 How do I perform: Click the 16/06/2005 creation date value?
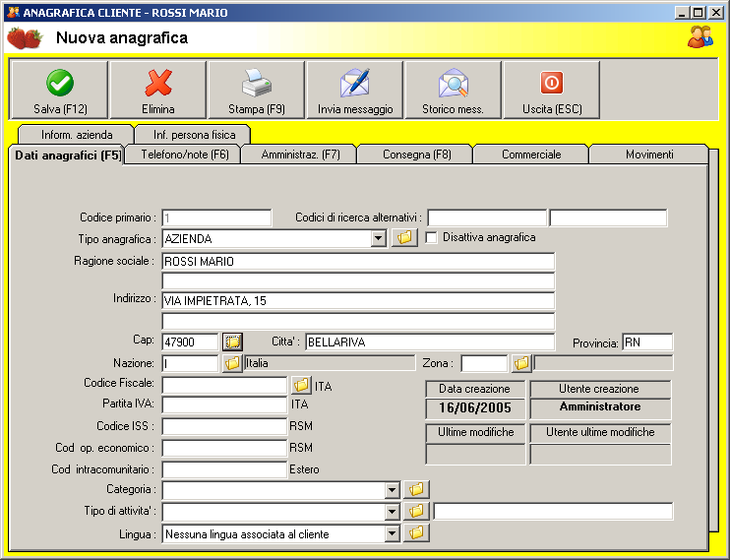pyautogui.click(x=475, y=408)
